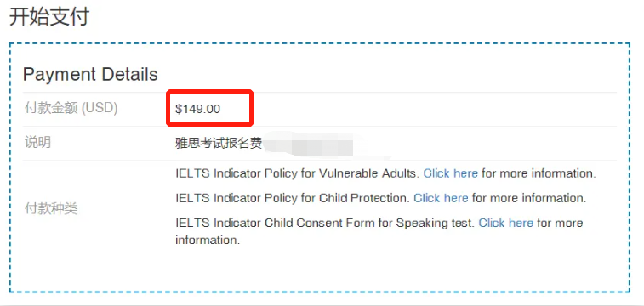Click the red highlight box around amount
This screenshot has height=306, width=644.
pyautogui.click(x=209, y=108)
